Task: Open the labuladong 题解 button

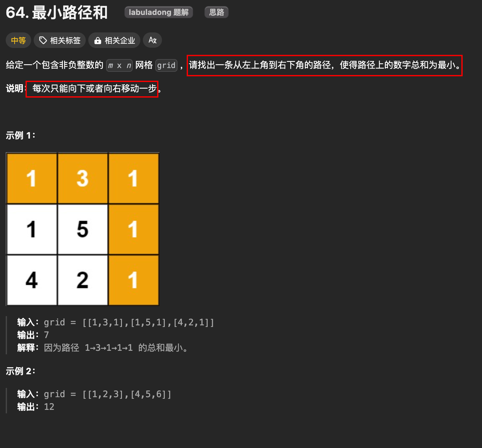Action: click(159, 12)
